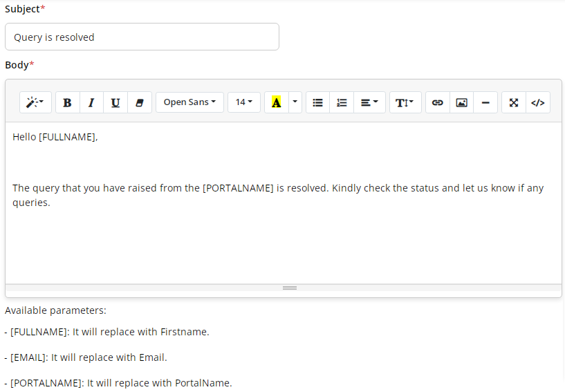Toggle underline formatting
This screenshot has height=392, width=565.
[115, 102]
